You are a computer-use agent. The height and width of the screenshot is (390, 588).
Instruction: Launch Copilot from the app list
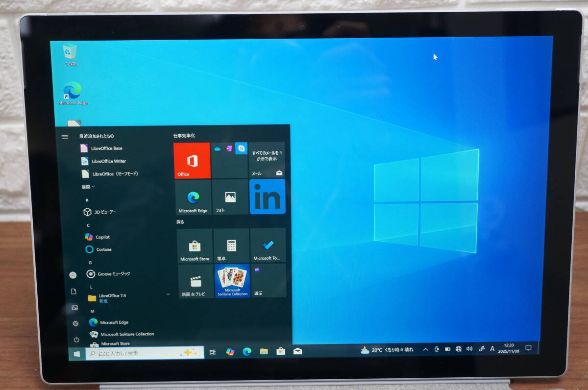tap(97, 237)
